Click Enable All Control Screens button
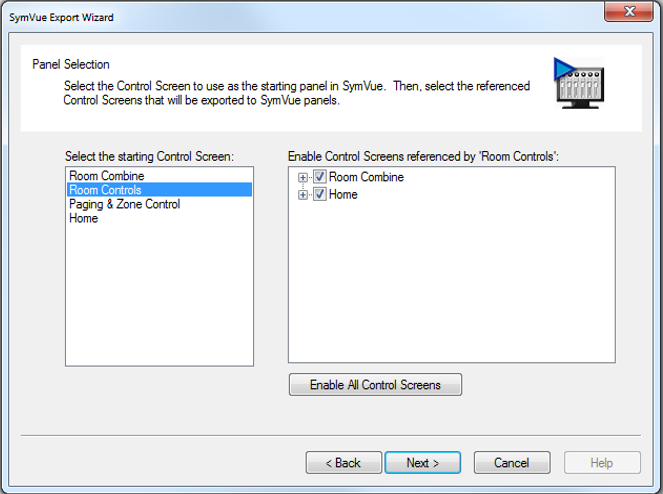The image size is (663, 494). point(375,384)
